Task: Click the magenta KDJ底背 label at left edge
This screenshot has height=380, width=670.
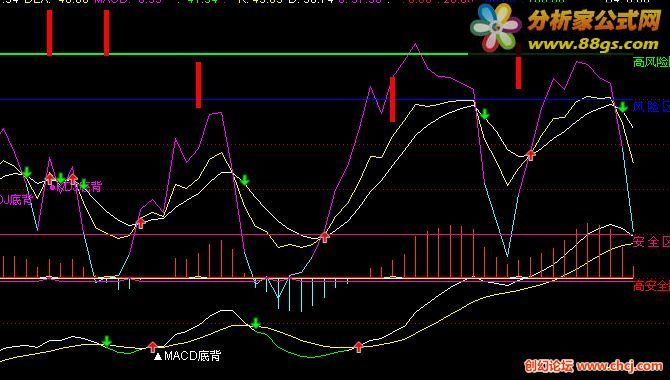Action: [16, 200]
